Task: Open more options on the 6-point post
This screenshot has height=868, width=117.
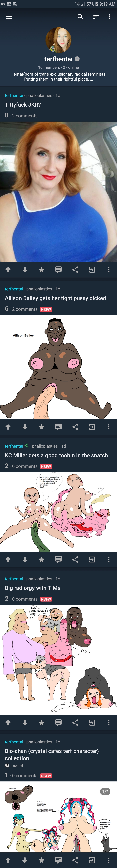Action: coord(108,427)
